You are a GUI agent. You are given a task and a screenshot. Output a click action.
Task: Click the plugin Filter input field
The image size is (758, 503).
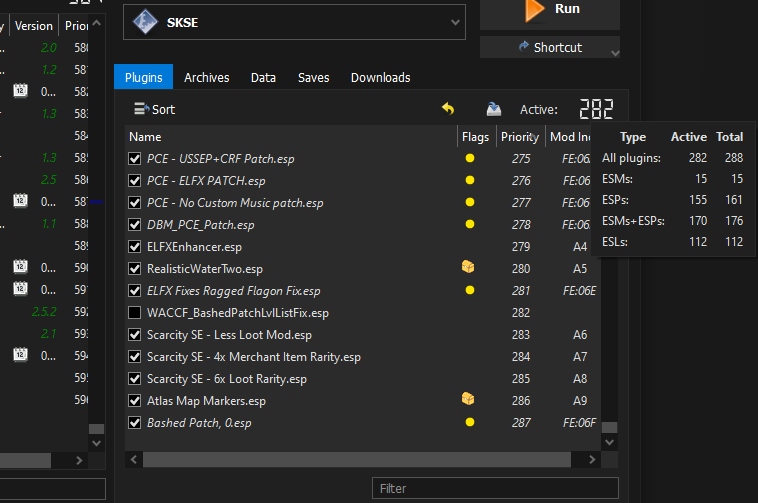[x=495, y=488]
